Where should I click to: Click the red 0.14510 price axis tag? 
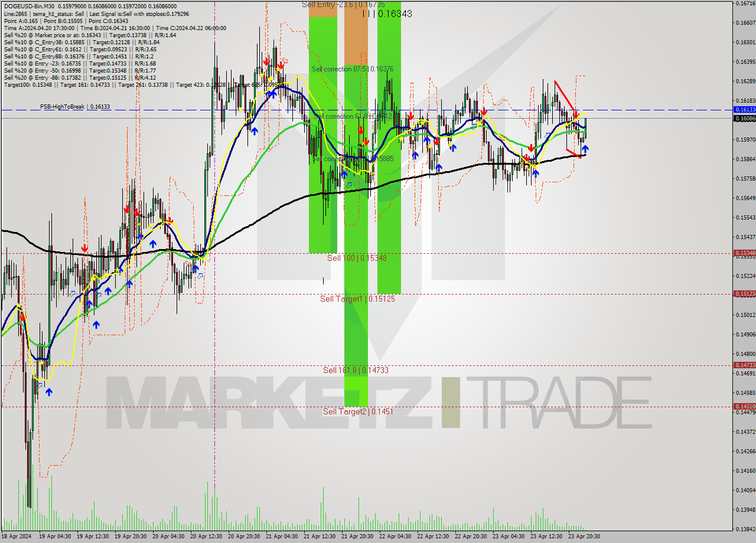click(744, 406)
